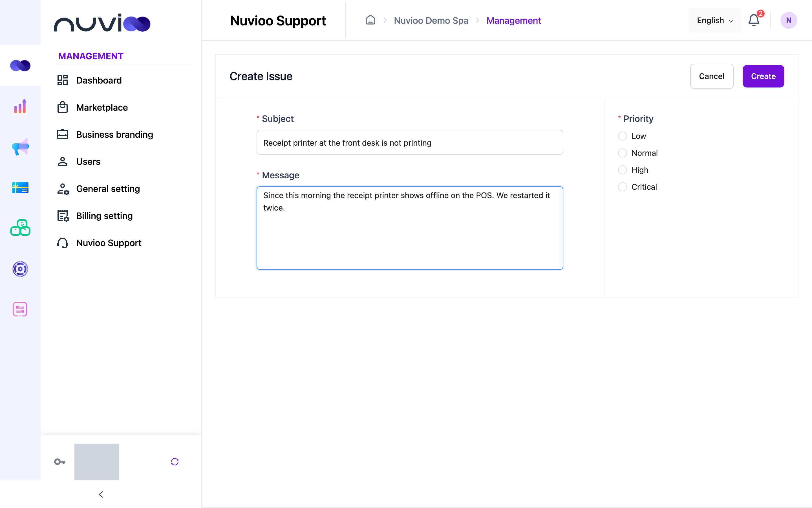Open the pink news page module
Image resolution: width=812 pixels, height=508 pixels.
click(x=20, y=309)
